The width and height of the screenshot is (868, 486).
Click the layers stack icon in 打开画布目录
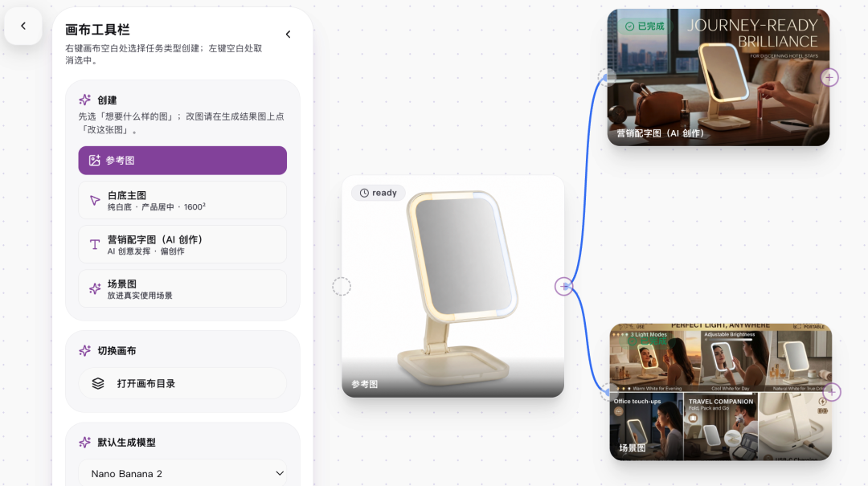coord(98,384)
